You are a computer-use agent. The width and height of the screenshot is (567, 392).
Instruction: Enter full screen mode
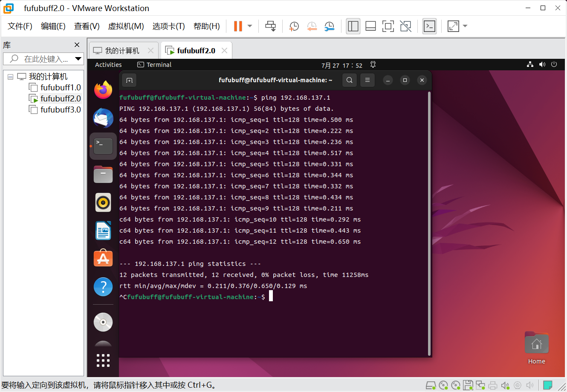(x=388, y=26)
